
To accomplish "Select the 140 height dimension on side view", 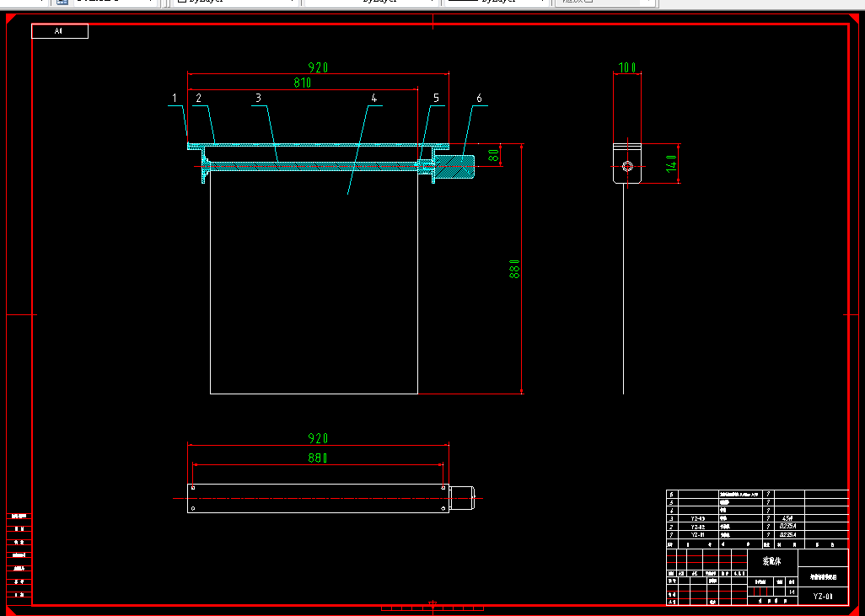I will coord(671,163).
